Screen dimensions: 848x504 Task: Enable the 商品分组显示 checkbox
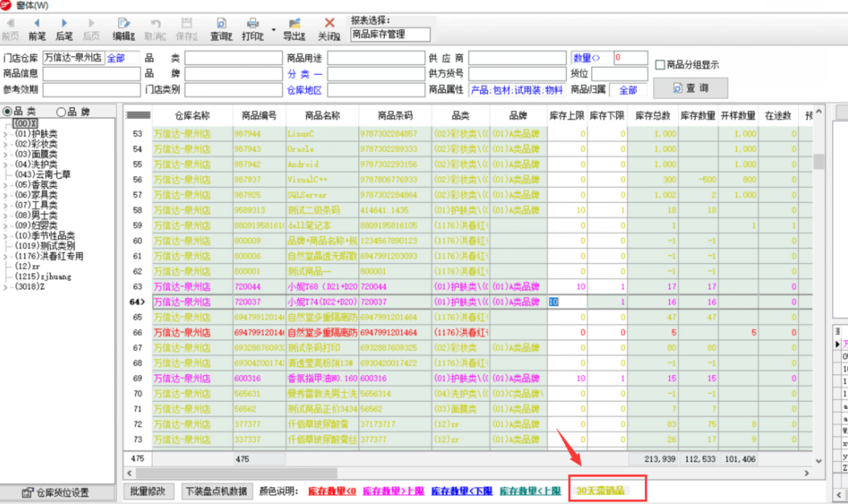tap(660, 65)
